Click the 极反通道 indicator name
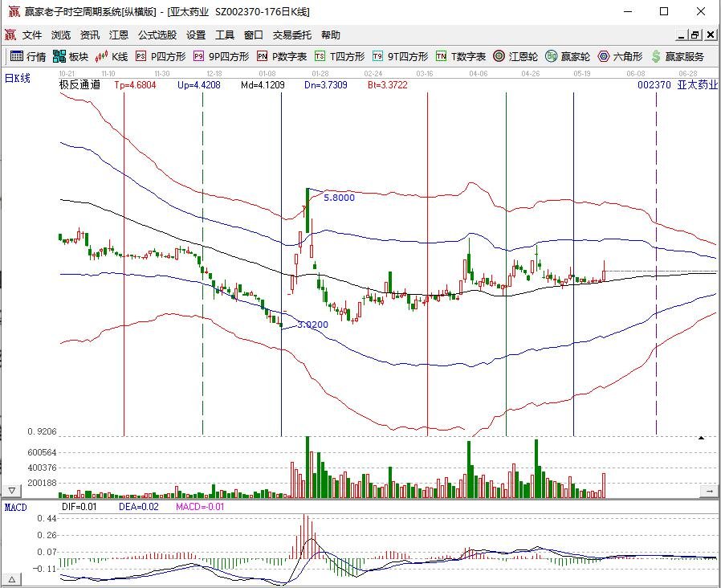 pyautogui.click(x=79, y=84)
